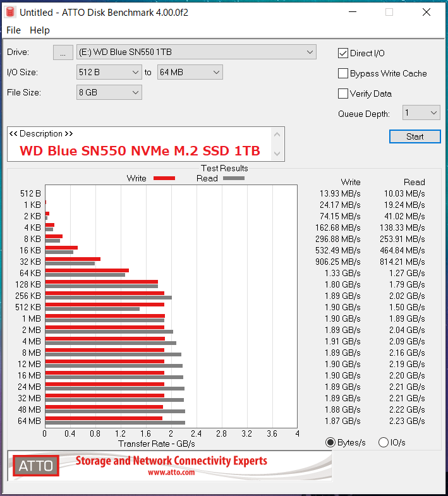Click the 32 KB read value 814.21 MB/s
448x496 pixels.
pyautogui.click(x=403, y=262)
